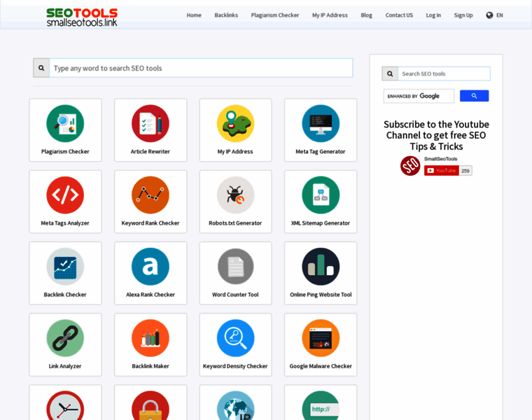Click the Alexa Rank Checker label
Screen dimensions: 532x420
coord(150,295)
